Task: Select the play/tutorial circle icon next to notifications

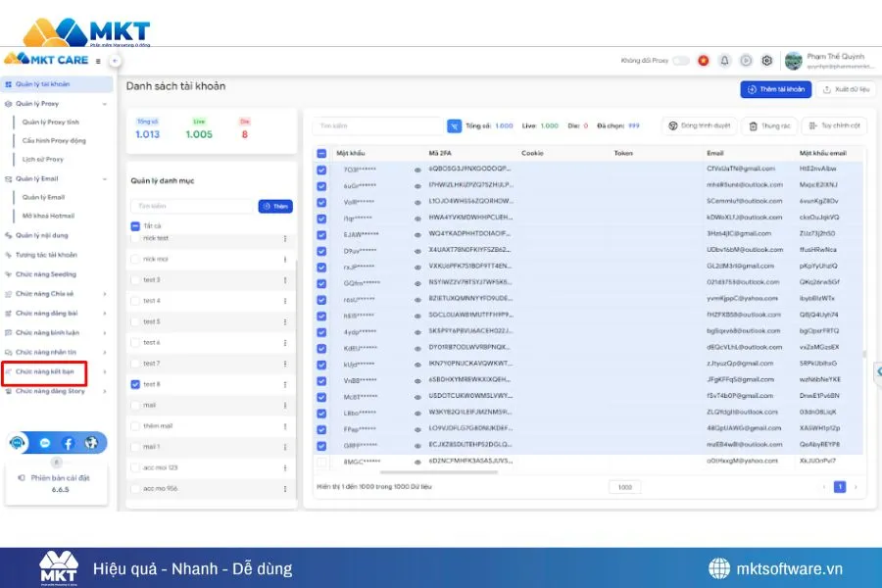Action: (x=747, y=61)
